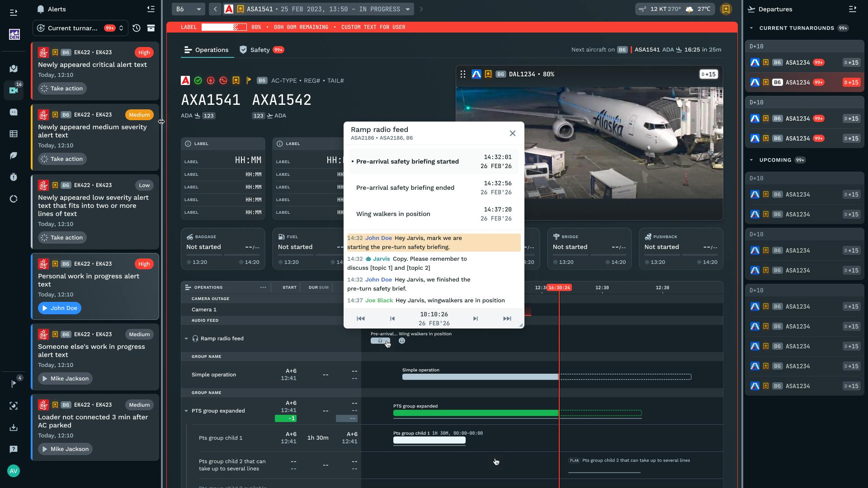Image resolution: width=868 pixels, height=488 pixels.
Task: Open the Alaska aircraft camera video
Action: 589,143
